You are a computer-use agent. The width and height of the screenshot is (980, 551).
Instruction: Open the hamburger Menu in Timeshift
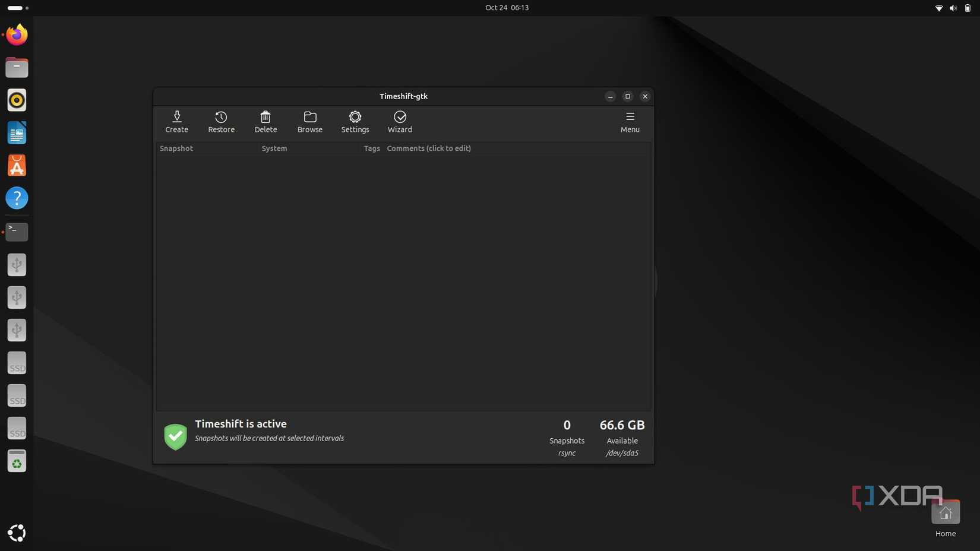click(629, 122)
